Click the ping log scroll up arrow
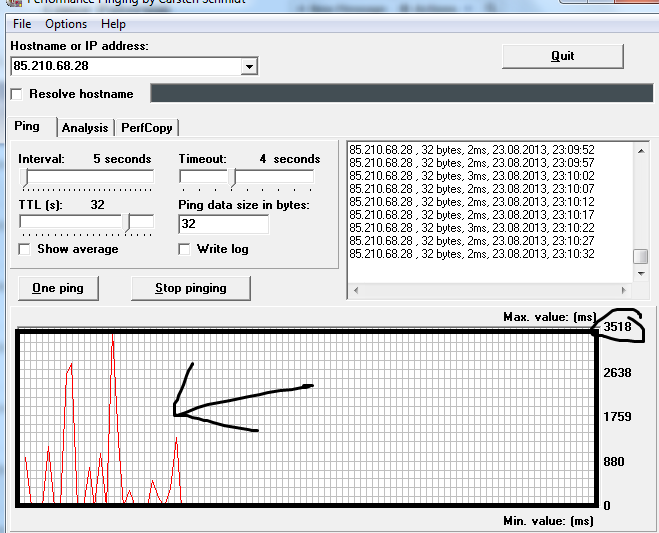This screenshot has height=533, width=659. tap(641, 151)
